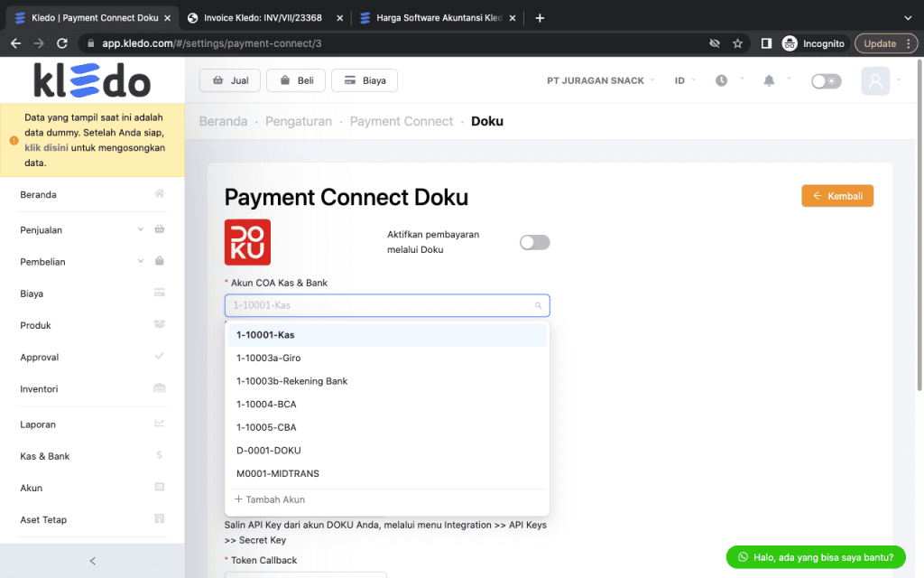Click the page vertical scrollbar
This screenshot has height=578, width=924.
tap(919, 224)
